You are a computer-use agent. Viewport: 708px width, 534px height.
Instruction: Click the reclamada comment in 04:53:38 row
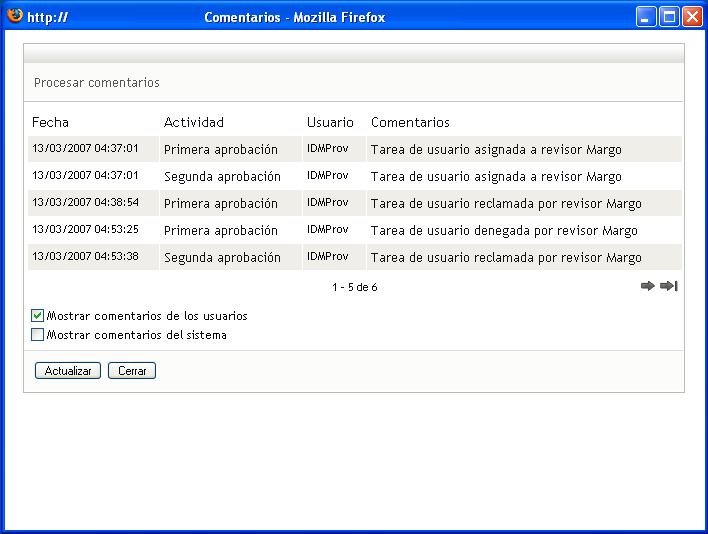506,258
